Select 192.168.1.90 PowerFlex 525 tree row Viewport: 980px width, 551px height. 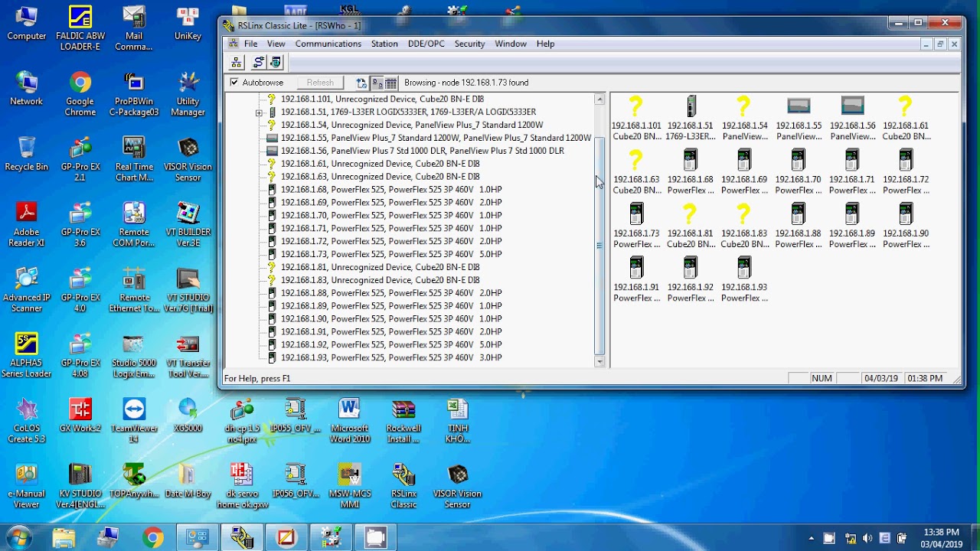click(391, 318)
